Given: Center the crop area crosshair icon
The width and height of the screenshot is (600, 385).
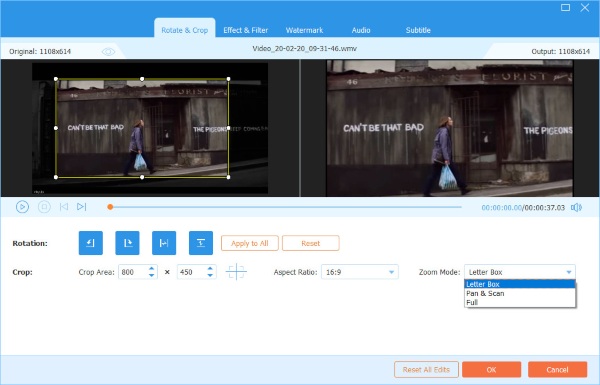Looking at the screenshot, I should (x=236, y=272).
